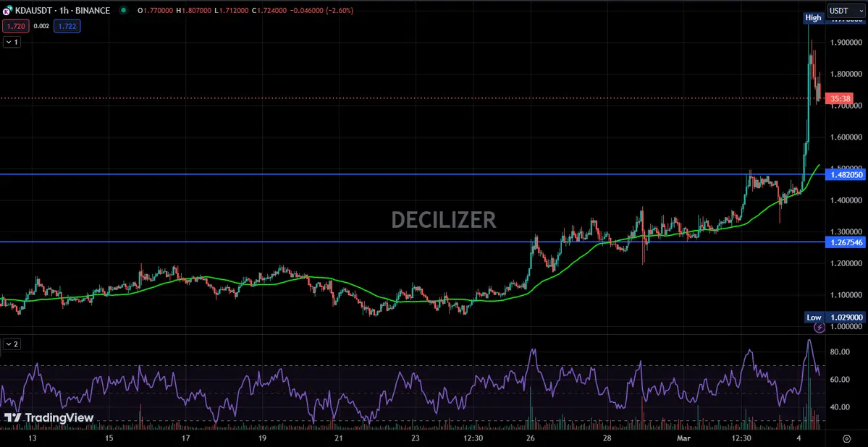Screen dimensions: 868x447
Task: Click date label 17 on time axis
Action: coord(186,438)
